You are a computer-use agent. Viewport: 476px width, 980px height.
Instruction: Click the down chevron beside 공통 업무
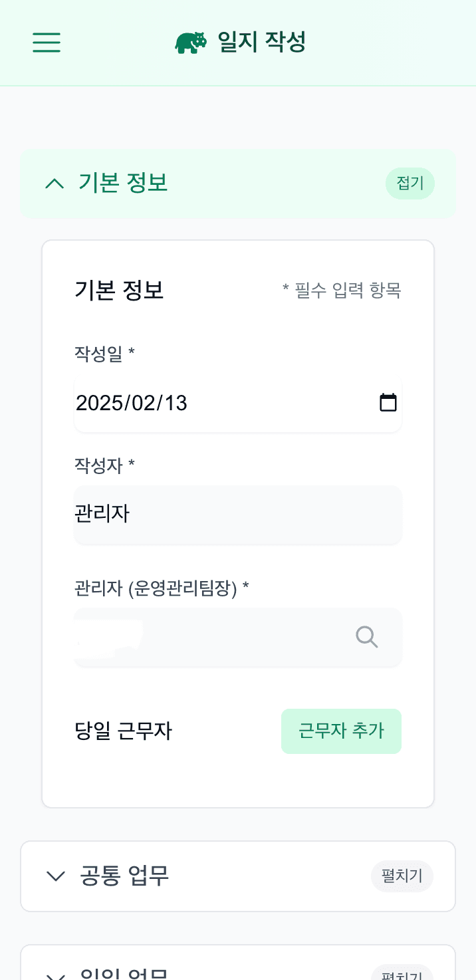pyautogui.click(x=55, y=876)
